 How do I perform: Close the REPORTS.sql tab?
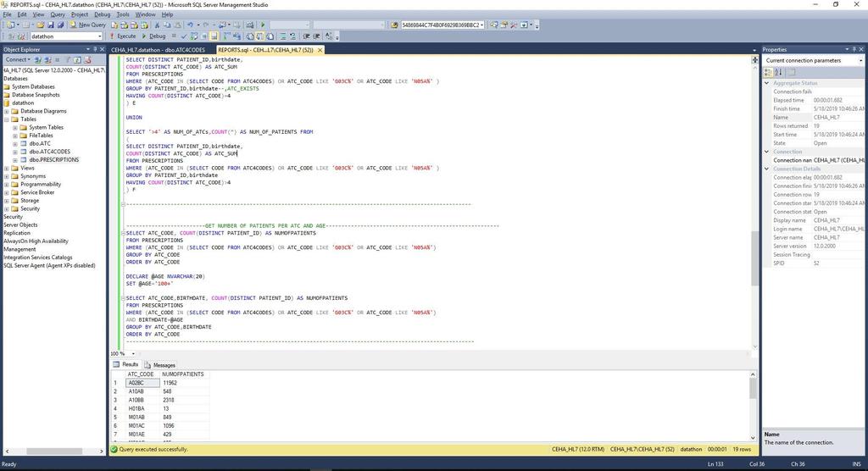(320, 50)
